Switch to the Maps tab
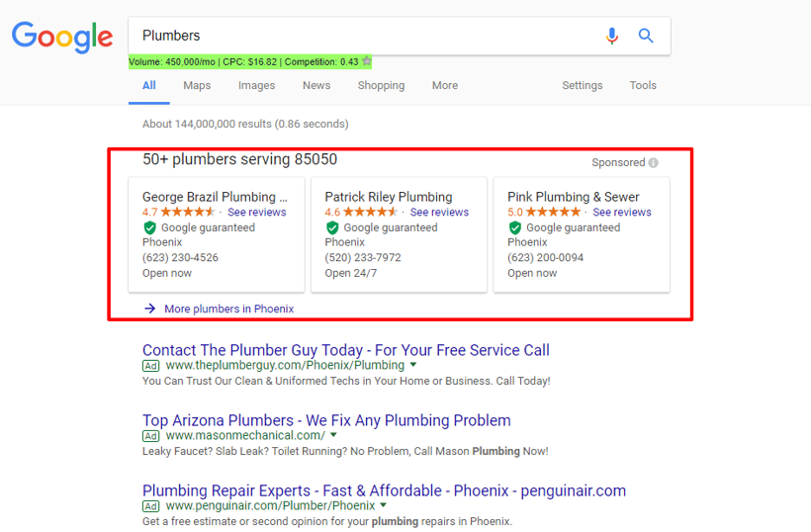 click(x=197, y=85)
